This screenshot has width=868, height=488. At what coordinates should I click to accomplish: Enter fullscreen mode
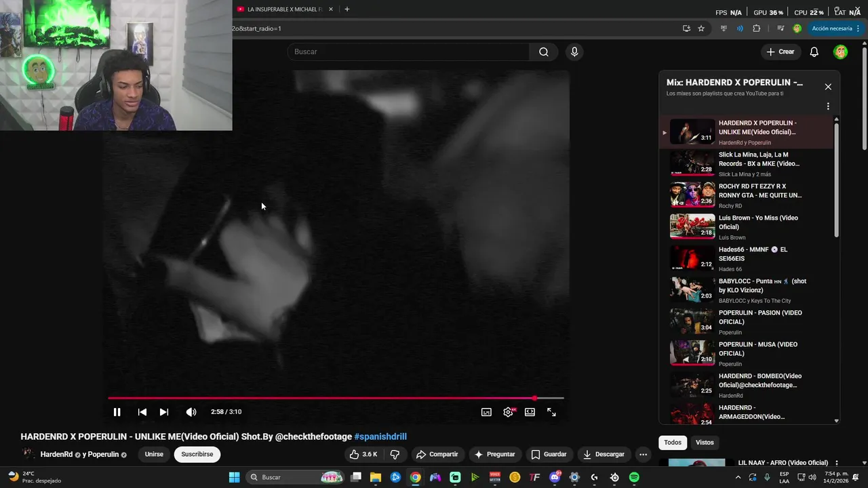(x=551, y=412)
